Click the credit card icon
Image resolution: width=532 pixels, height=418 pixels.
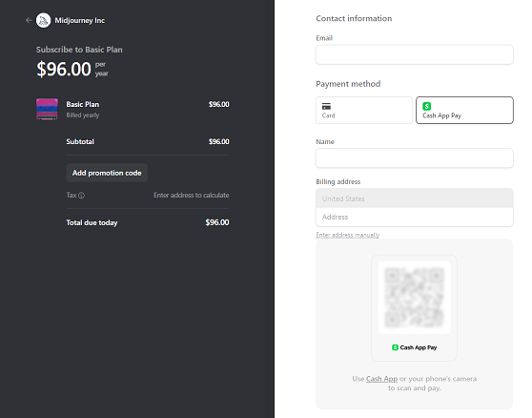[326, 106]
